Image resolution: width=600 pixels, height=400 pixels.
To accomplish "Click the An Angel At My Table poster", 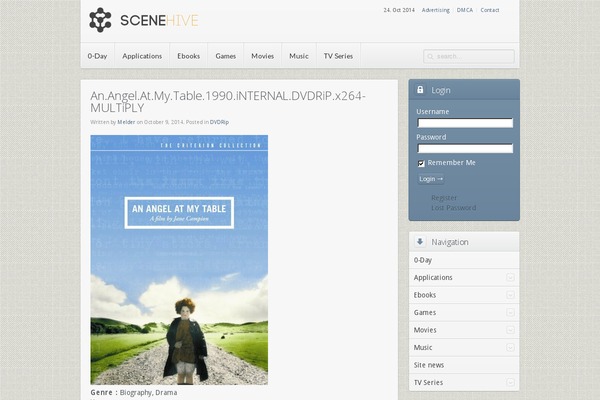I will click(x=179, y=260).
